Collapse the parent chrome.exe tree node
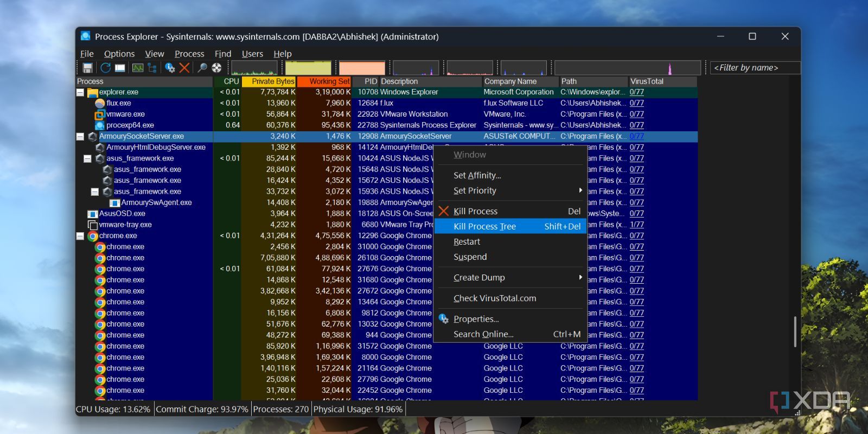This screenshot has height=434, width=868. pos(80,236)
